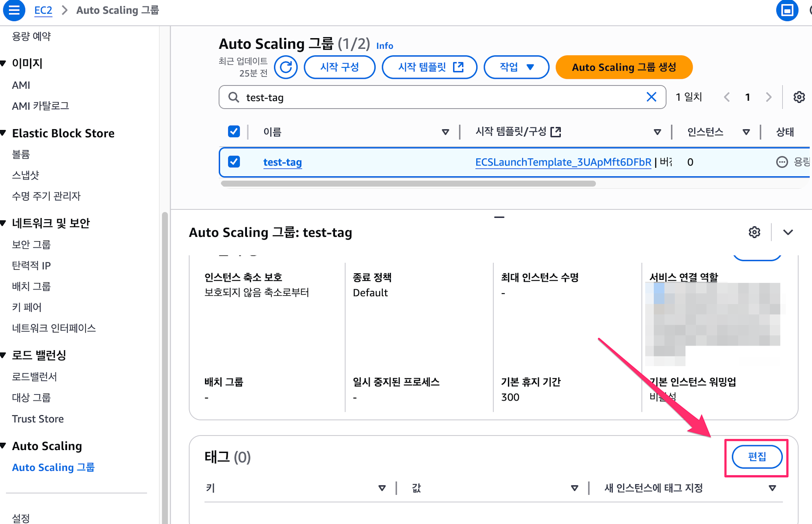
Task: Click Auto Scaling 그룹 생성 button
Action: coord(624,67)
